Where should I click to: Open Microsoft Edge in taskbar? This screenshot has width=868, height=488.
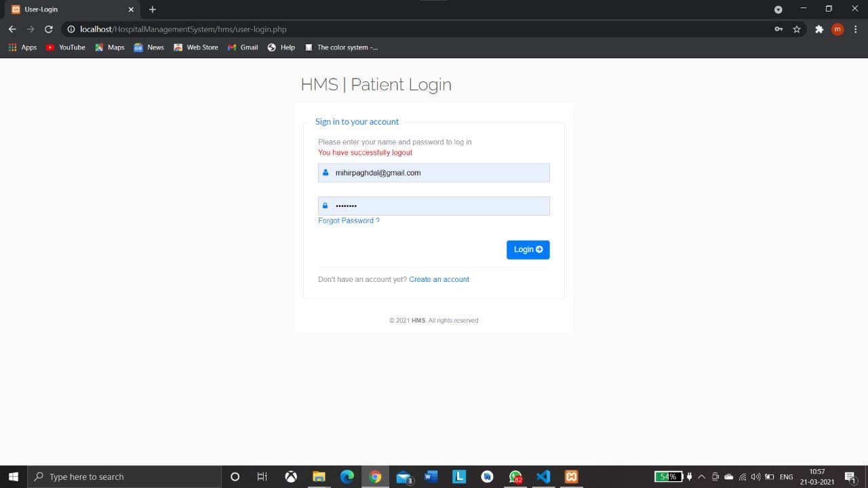(x=347, y=476)
